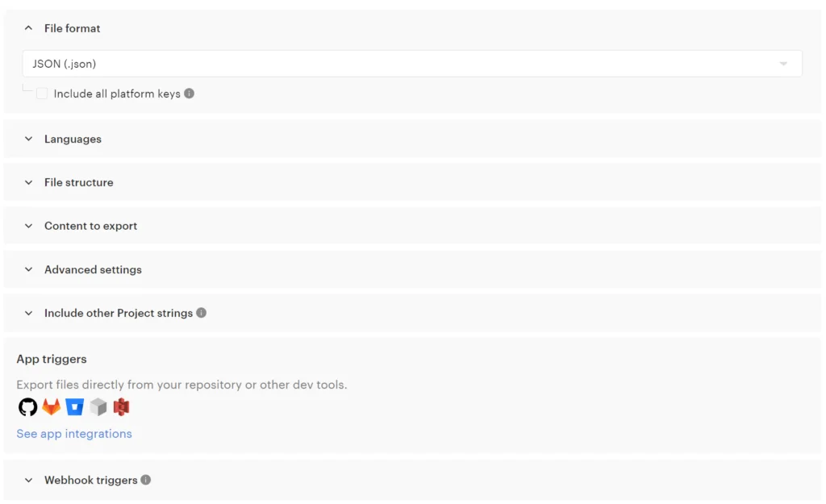The image size is (826, 504).
Task: Click the File format heading text
Action: (x=72, y=28)
